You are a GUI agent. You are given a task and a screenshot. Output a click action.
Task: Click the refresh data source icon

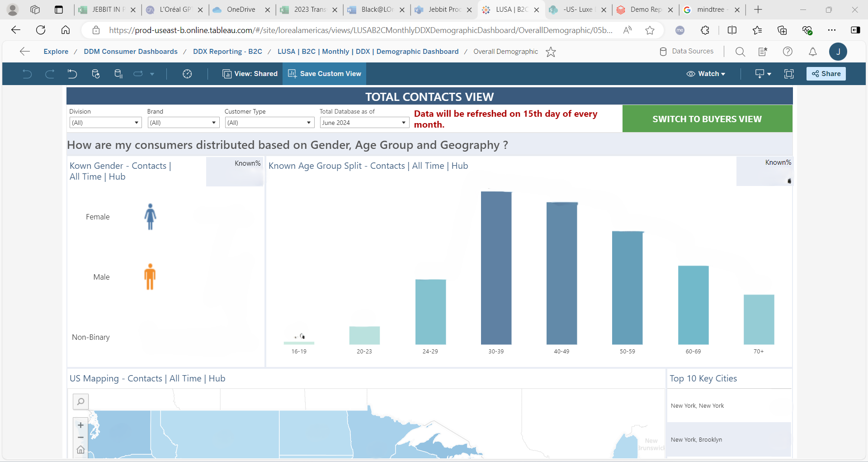tap(95, 74)
